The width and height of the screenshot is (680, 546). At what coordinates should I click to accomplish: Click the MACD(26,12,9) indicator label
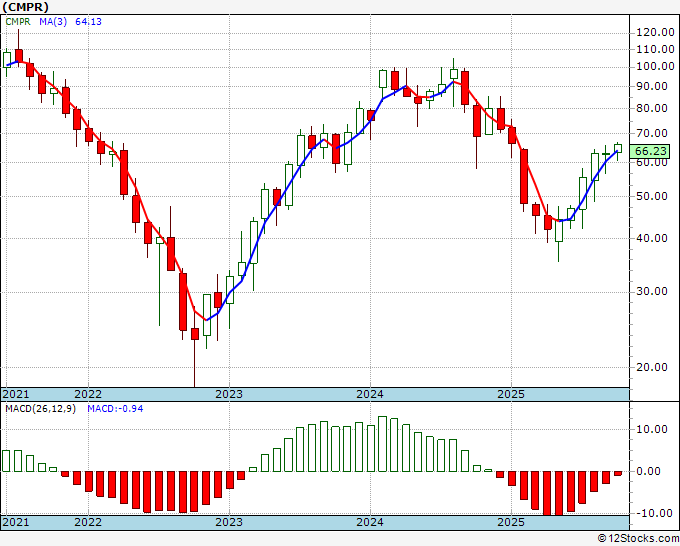[x=40, y=409]
